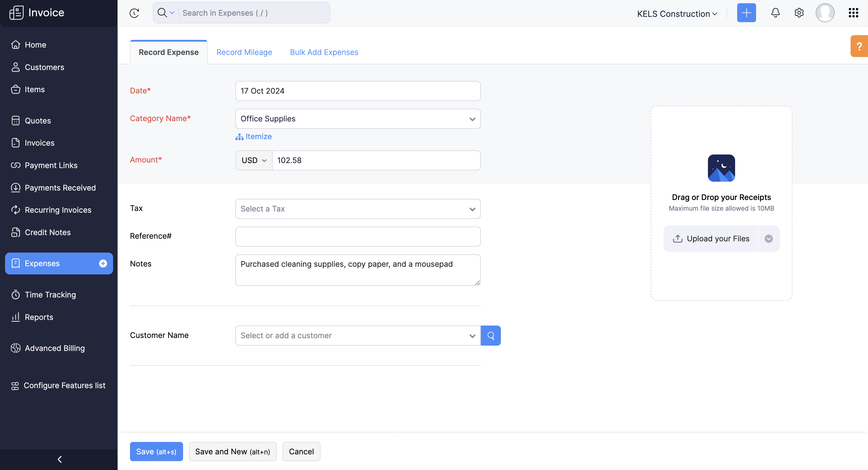Viewport: 868px width, 470px height.
Task: Click the Invoice app logo
Action: 17,13
